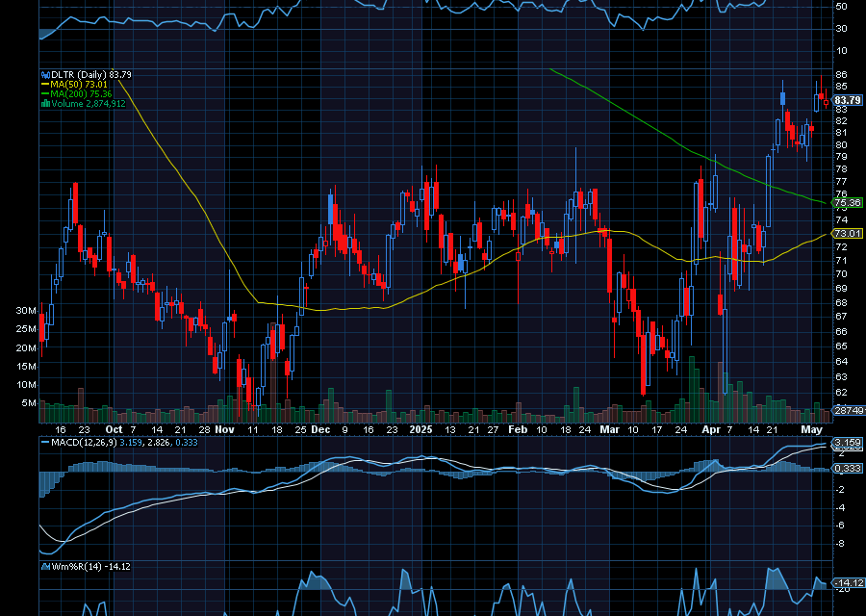Click the Volume bars legend icon
The image size is (866, 616).
(43, 103)
